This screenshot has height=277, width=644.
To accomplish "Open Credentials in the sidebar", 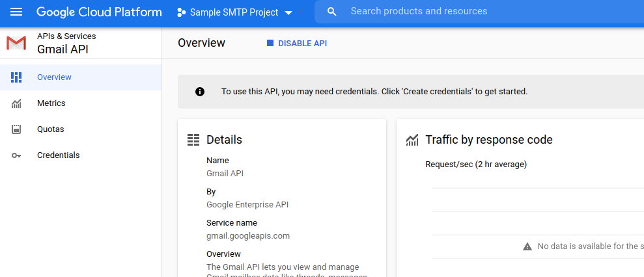I will [81, 155].
